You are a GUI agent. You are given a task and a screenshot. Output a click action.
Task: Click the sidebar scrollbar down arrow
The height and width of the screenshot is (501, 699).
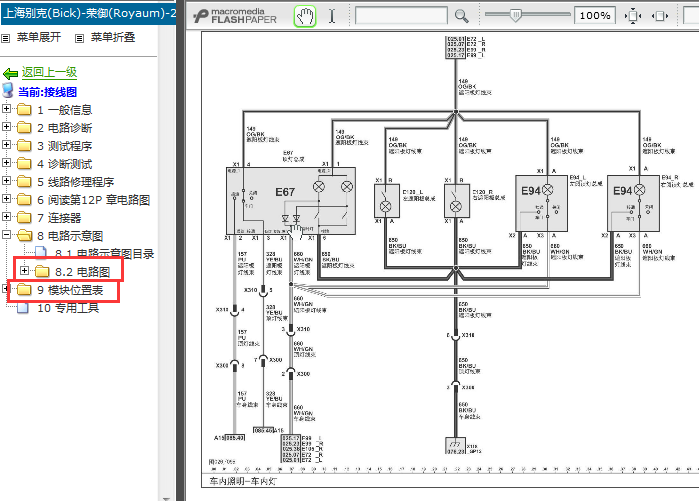166,498
